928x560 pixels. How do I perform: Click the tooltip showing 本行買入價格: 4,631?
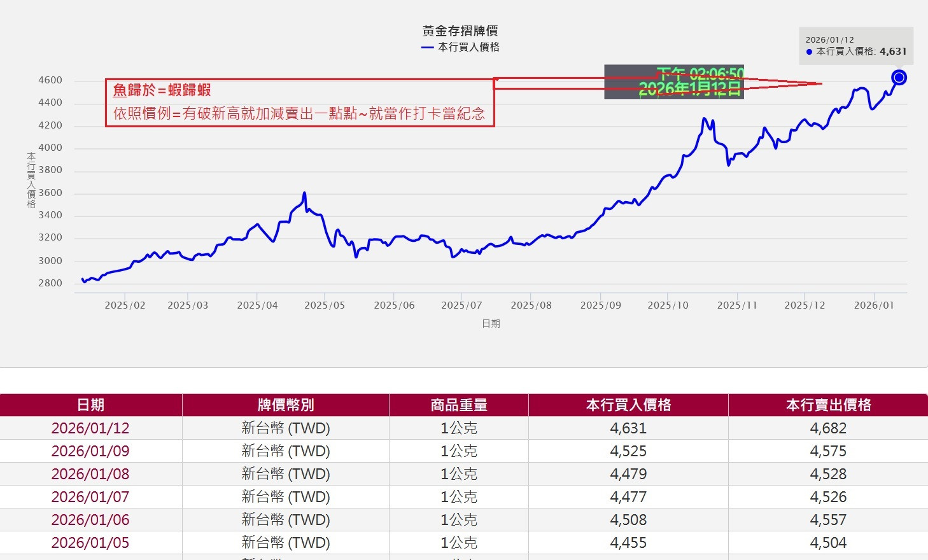pyautogui.click(x=855, y=45)
